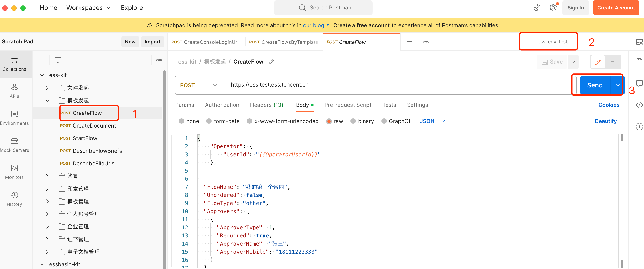
Task: Switch to the Headers (13) tab
Action: [266, 105]
